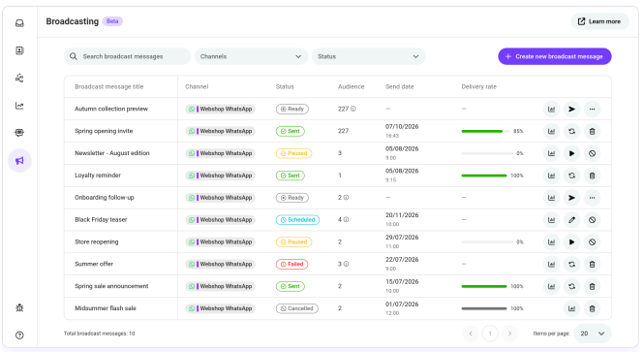This screenshot has height=352, width=644.
Task: Open the inbox icon in sidebar
Action: pyautogui.click(x=19, y=23)
